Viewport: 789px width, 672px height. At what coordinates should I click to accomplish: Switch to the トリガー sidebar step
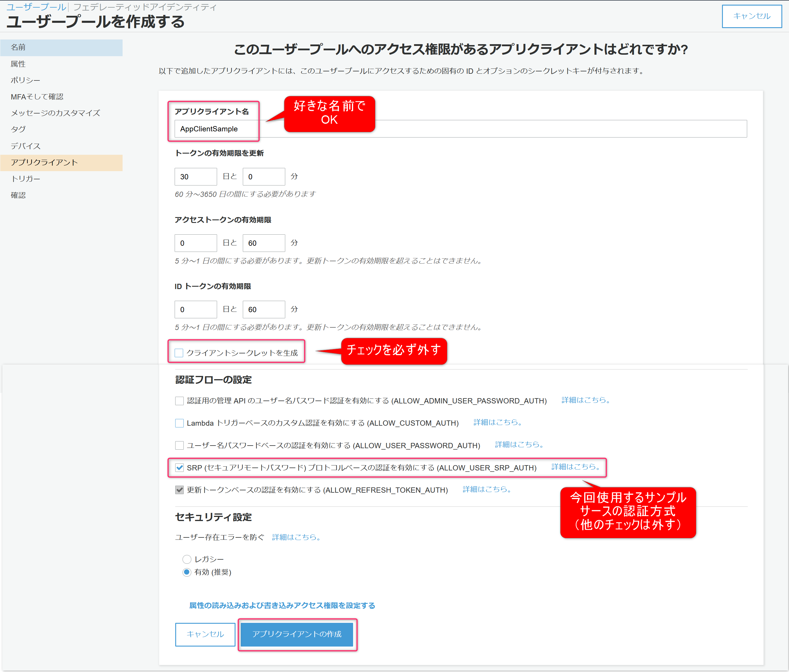pos(25,178)
